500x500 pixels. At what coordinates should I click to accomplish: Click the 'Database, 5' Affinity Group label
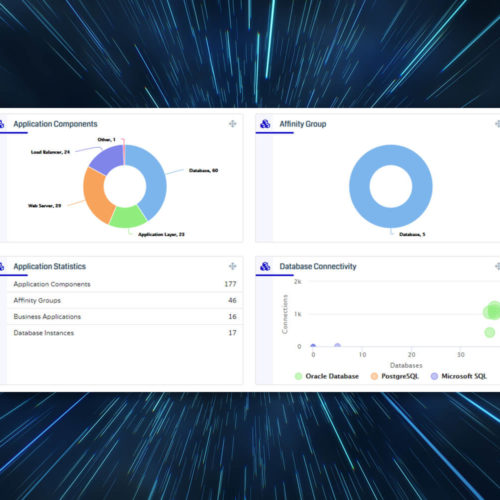point(412,234)
